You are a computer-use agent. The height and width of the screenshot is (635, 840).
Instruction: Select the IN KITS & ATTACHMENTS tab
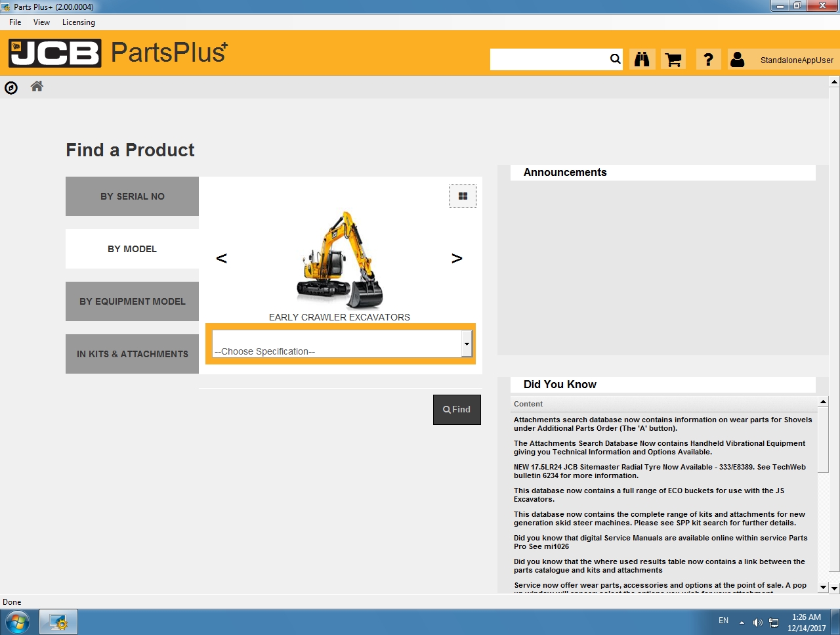click(x=132, y=354)
